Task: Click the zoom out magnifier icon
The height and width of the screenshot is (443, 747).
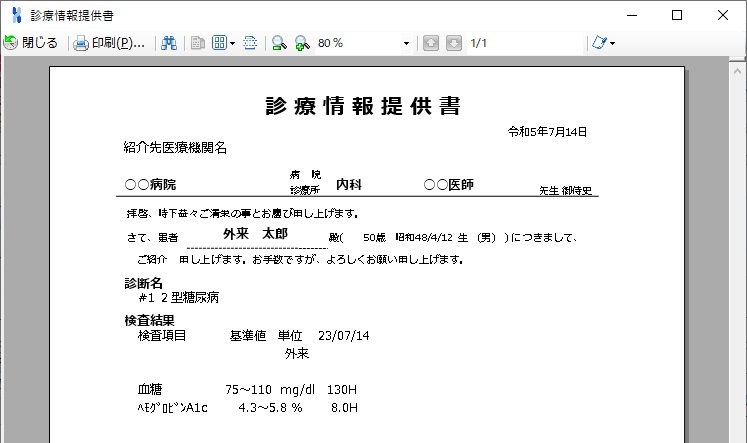Action: [x=279, y=43]
